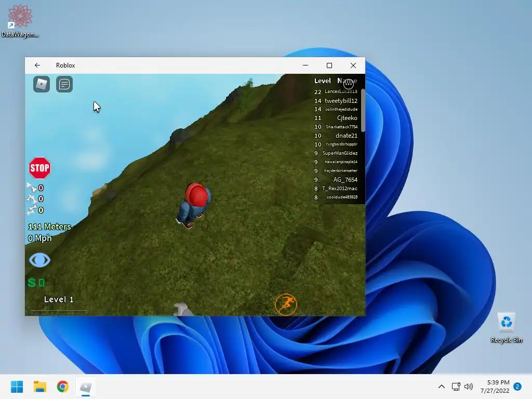Screen dimensions: 532x399
Task: Go back using Roblox window arrow
Action: coord(37,65)
